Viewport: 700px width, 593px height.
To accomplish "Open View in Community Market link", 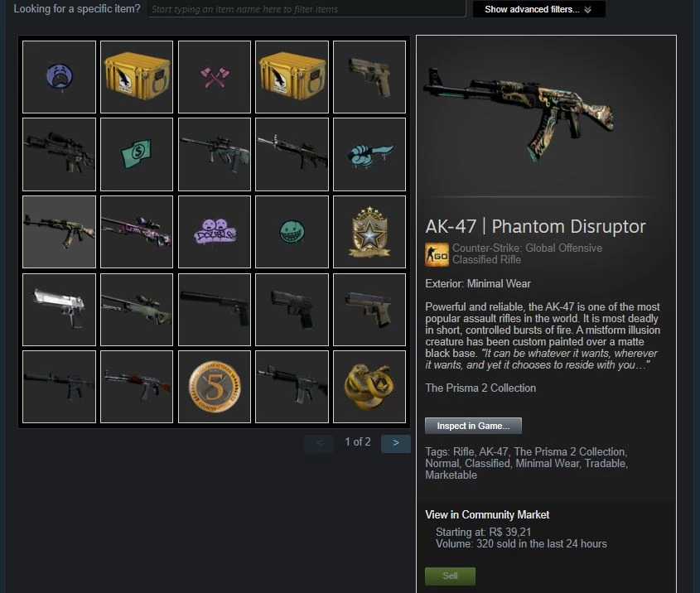I will tap(487, 514).
